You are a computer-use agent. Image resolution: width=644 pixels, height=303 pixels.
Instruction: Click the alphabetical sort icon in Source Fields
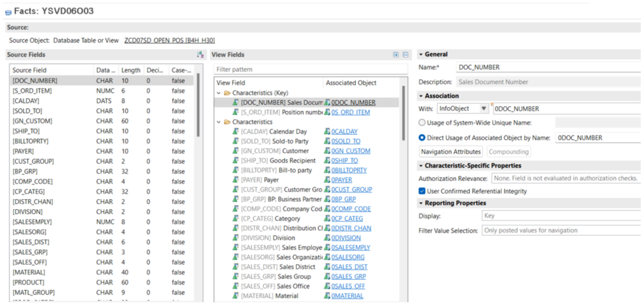[x=200, y=55]
